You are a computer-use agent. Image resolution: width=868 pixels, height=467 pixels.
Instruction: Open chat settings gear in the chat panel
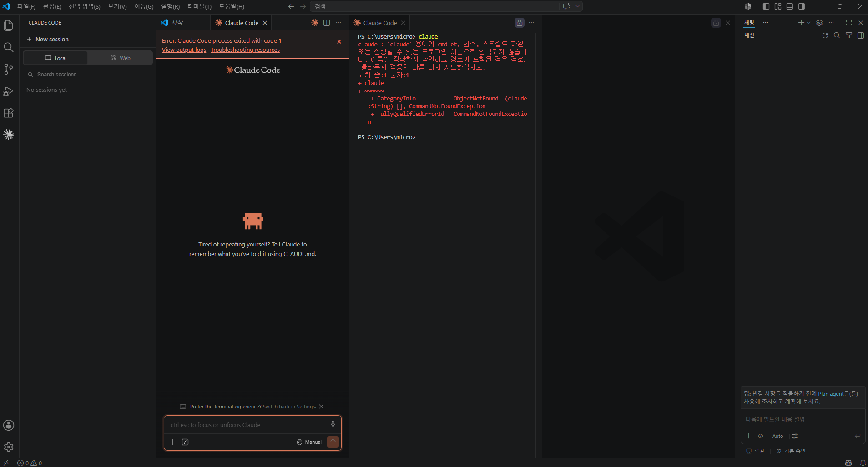tap(819, 23)
